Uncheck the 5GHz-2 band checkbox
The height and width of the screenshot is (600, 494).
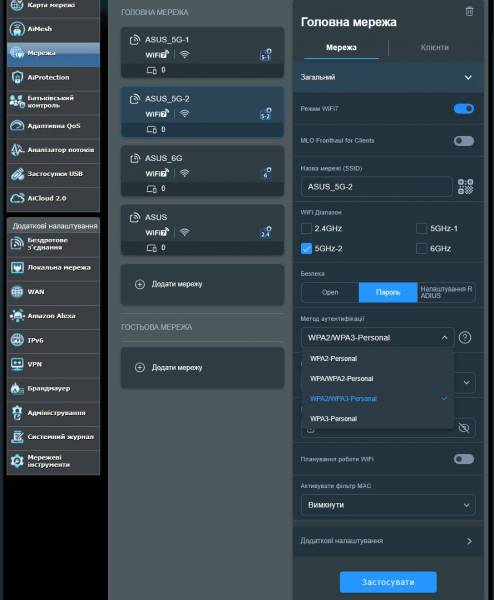pyautogui.click(x=306, y=249)
